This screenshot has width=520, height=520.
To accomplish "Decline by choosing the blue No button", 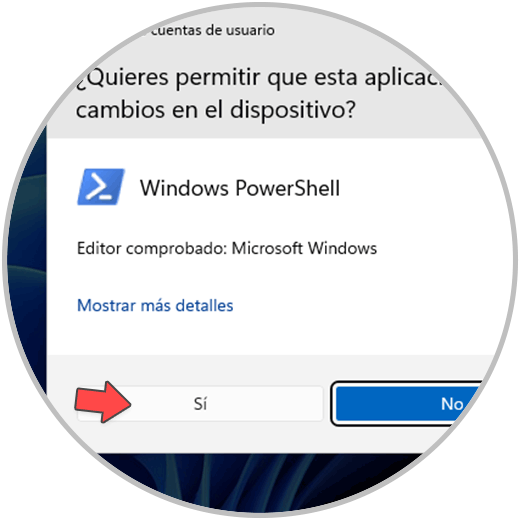I will pos(408,404).
